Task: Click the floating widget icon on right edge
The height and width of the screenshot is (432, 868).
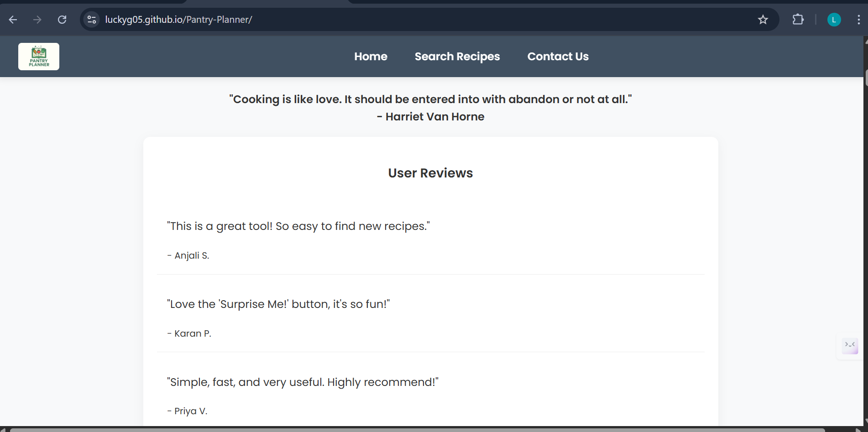Action: click(x=850, y=345)
